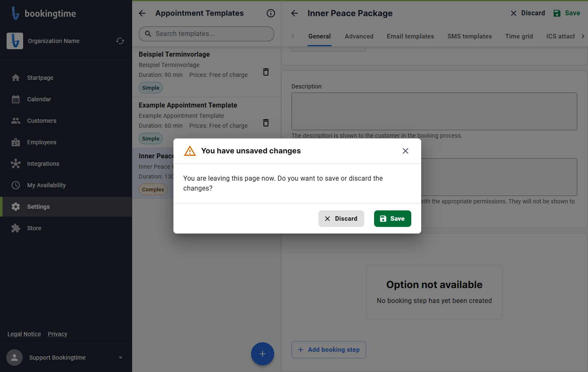Click the Appointment Templates info icon
This screenshot has height=372, width=588.
271,13
